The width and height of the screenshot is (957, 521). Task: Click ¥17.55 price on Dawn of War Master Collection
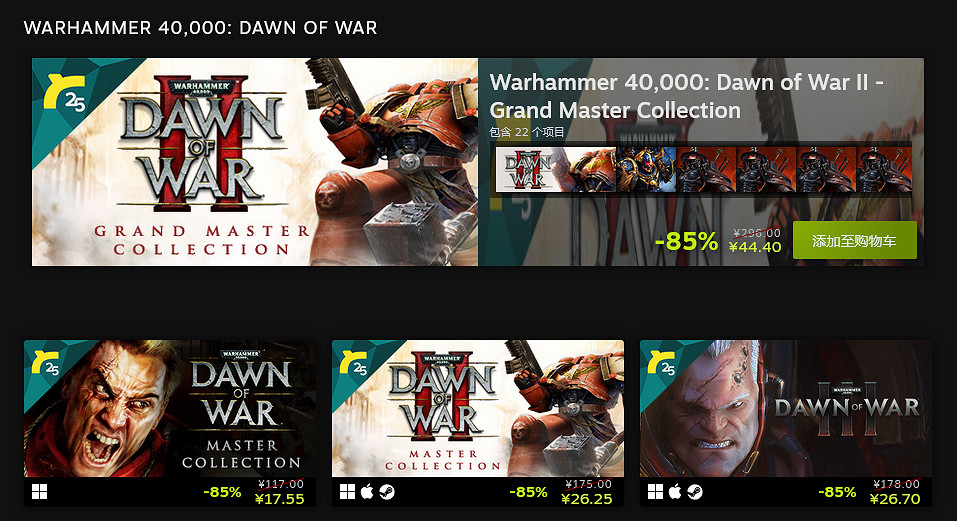[x=280, y=499]
